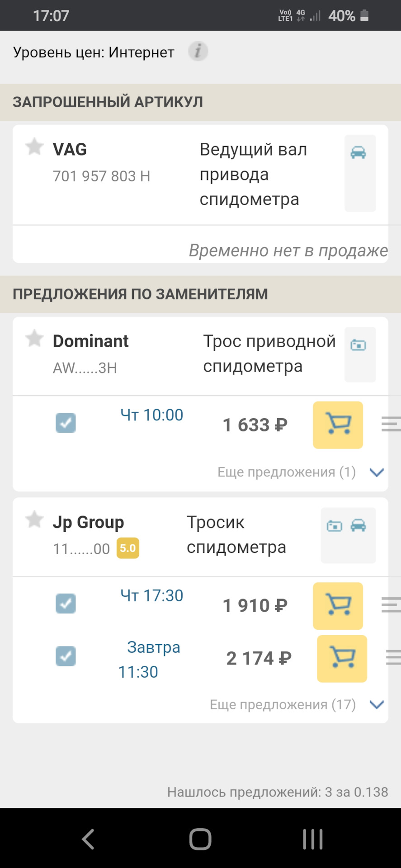This screenshot has height=868, width=401.
Task: Open Jp Group 5.0 rating badge
Action: [128, 548]
